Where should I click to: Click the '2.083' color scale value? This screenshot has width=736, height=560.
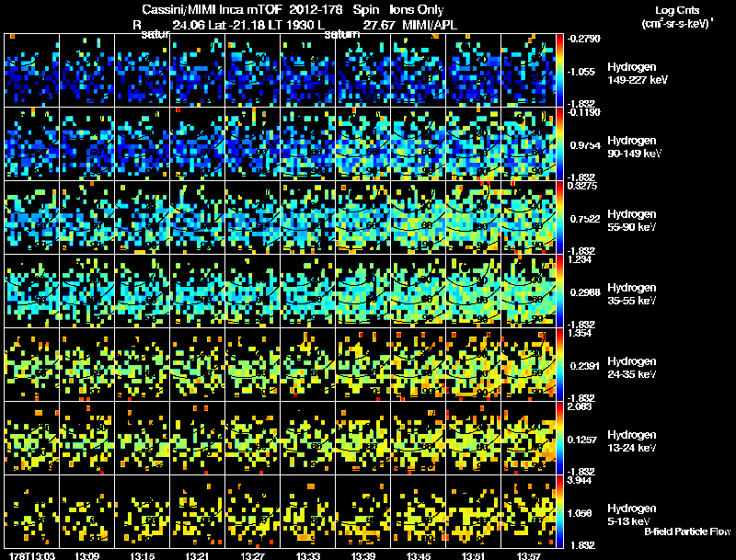[x=580, y=406]
